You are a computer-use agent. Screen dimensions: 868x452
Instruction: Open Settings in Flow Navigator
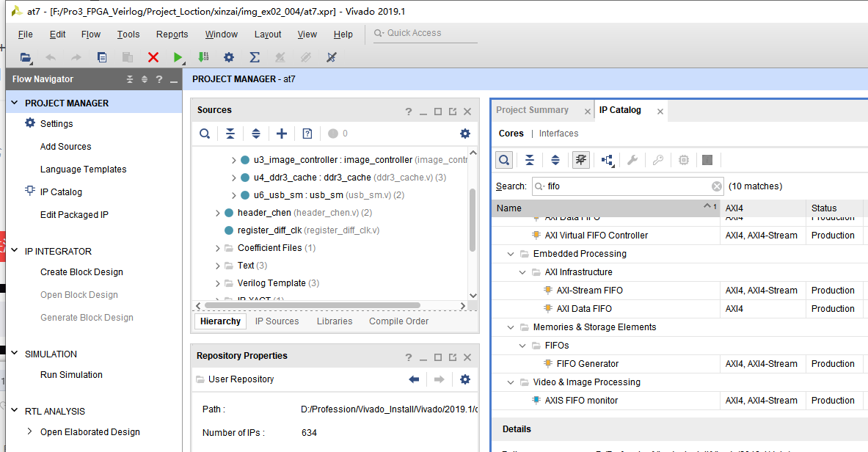click(x=56, y=123)
